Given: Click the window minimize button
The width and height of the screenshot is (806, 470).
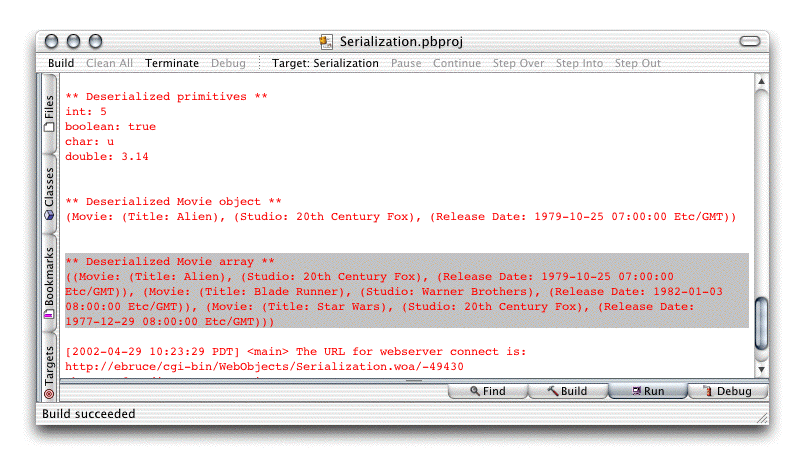Looking at the screenshot, I should (74, 41).
